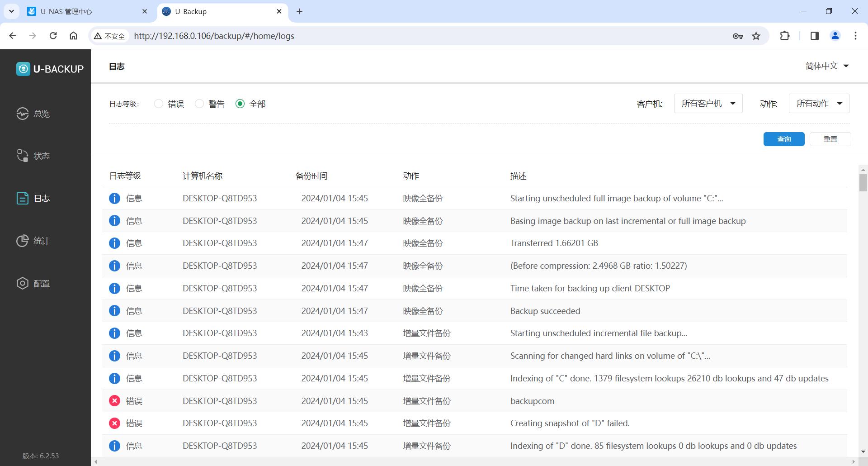The image size is (868, 466).
Task: Open the 状态 status sidebar icon
Action: point(23,156)
